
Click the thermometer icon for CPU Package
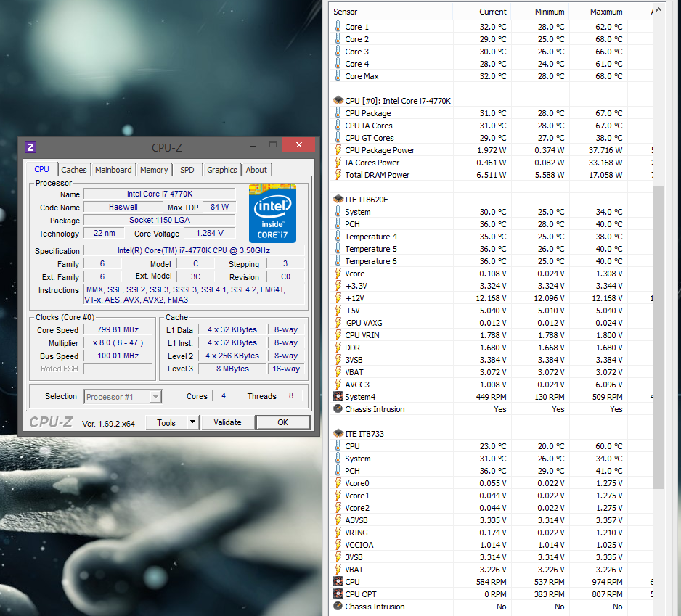click(x=338, y=113)
